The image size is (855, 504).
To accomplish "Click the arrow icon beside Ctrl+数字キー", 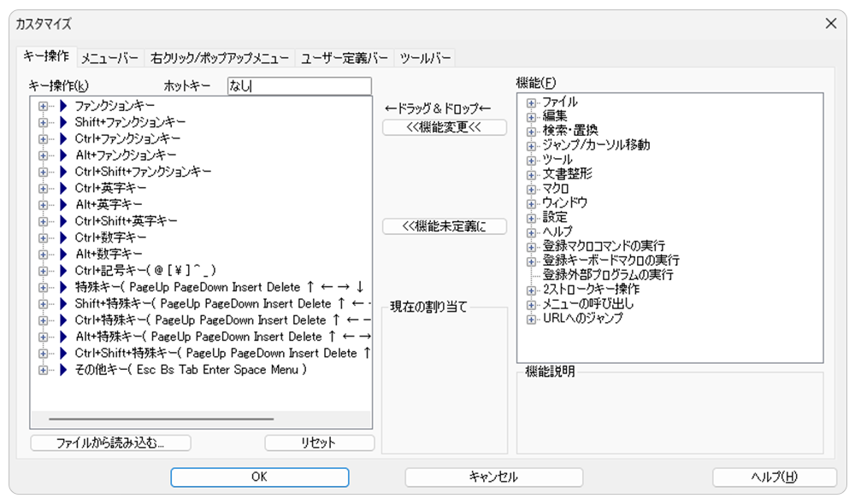I will [63, 237].
